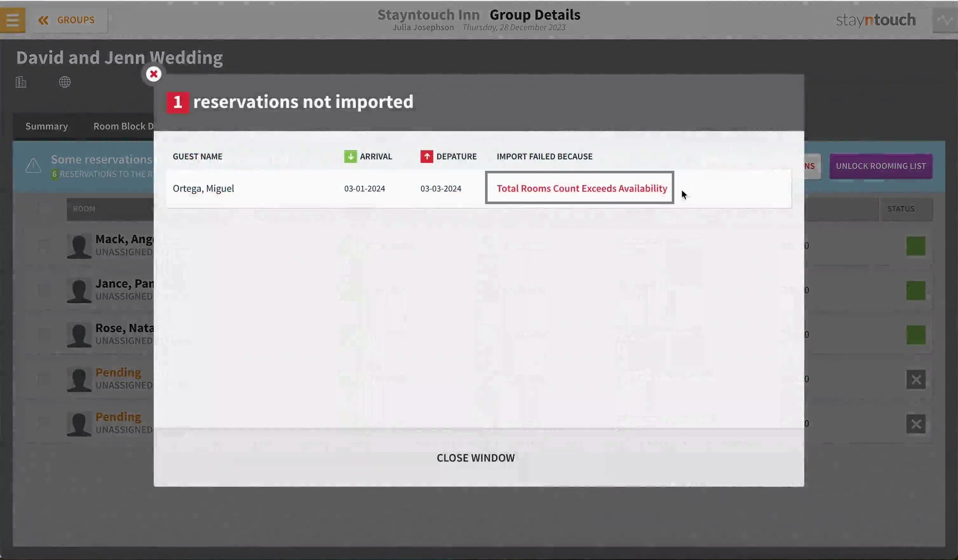Click X status icon of second Pending
The image size is (958, 560).
tap(916, 424)
